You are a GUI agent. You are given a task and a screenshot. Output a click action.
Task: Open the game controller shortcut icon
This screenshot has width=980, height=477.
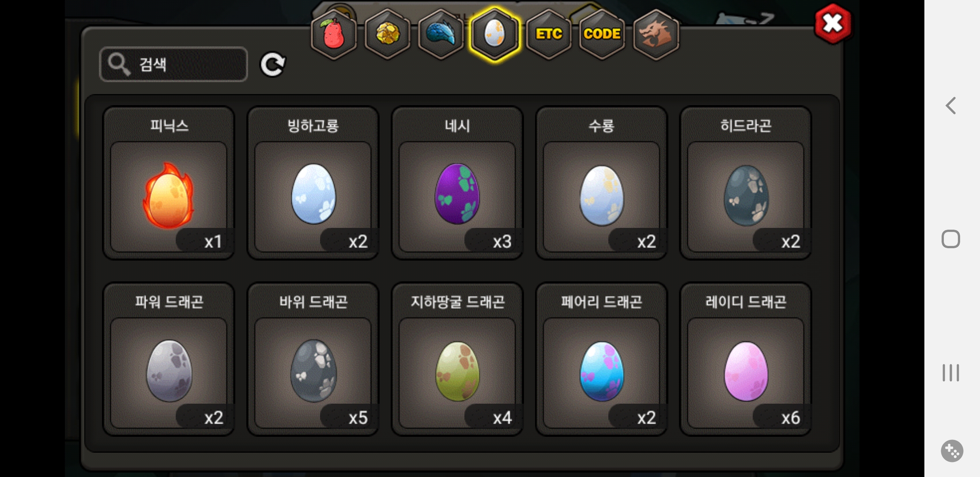tap(952, 451)
